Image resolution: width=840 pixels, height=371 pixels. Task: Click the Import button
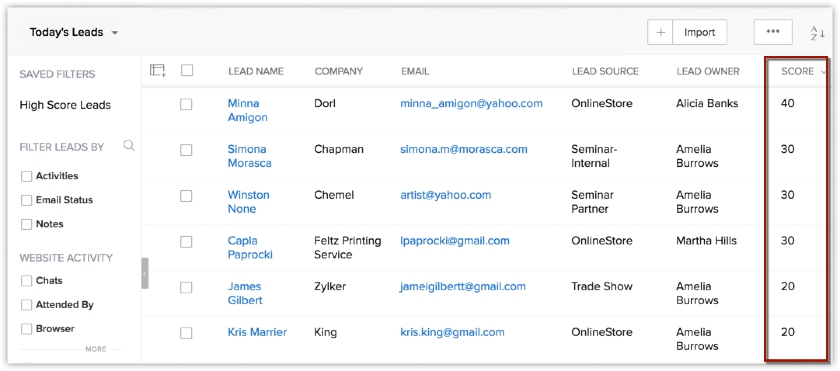700,32
